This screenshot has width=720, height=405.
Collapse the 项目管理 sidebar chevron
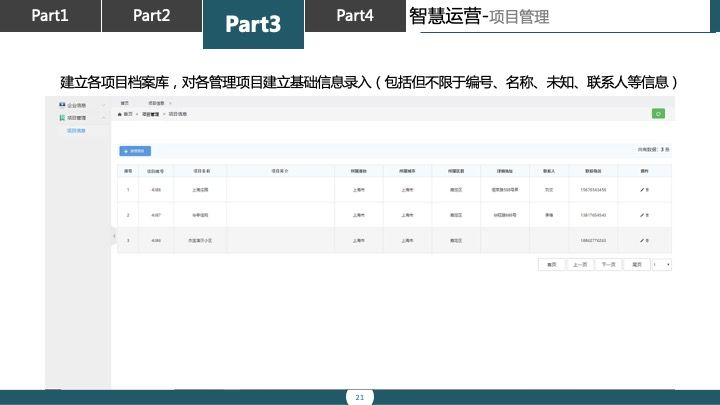(103, 118)
